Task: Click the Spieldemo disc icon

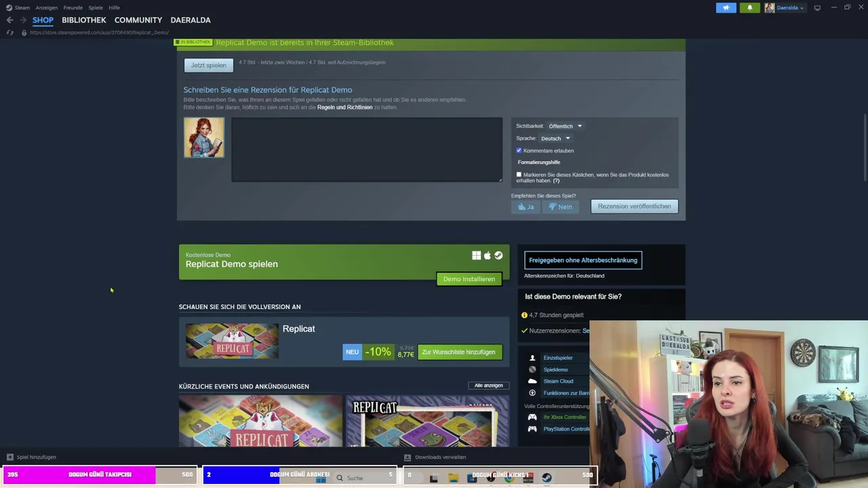Action: coord(532,369)
